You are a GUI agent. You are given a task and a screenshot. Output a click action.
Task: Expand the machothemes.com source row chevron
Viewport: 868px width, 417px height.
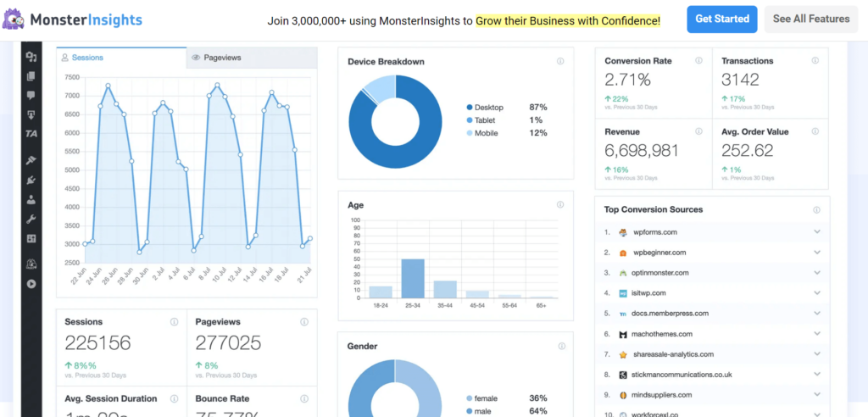tap(817, 334)
